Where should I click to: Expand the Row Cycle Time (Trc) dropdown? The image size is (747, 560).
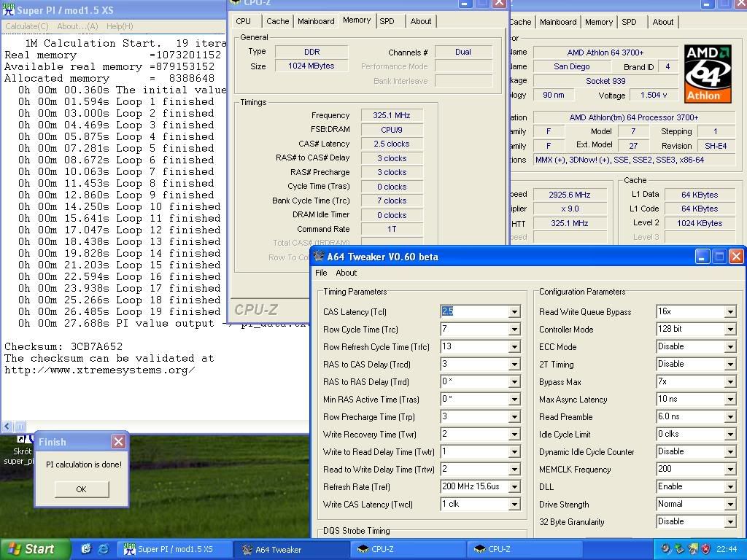coord(514,330)
